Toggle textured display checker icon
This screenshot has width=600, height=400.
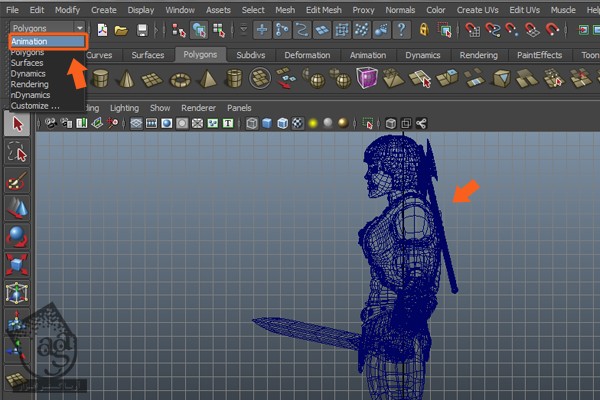click(297, 123)
